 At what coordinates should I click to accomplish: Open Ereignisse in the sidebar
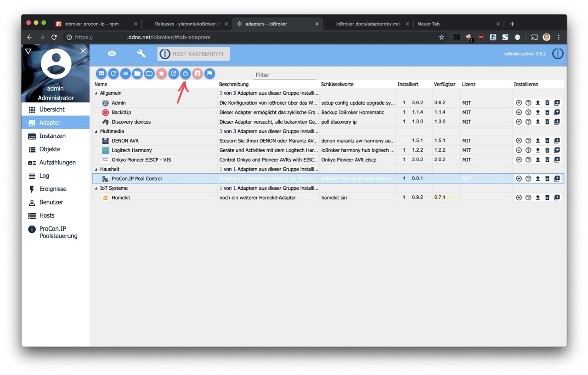(x=56, y=189)
